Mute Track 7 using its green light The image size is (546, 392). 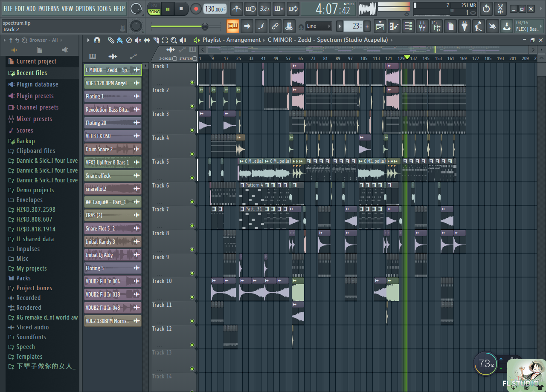(192, 226)
